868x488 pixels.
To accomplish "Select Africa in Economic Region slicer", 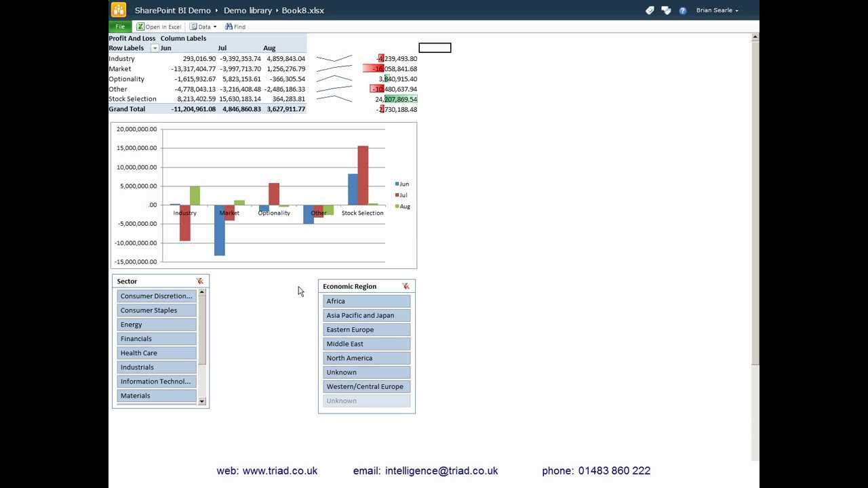I will click(367, 302).
